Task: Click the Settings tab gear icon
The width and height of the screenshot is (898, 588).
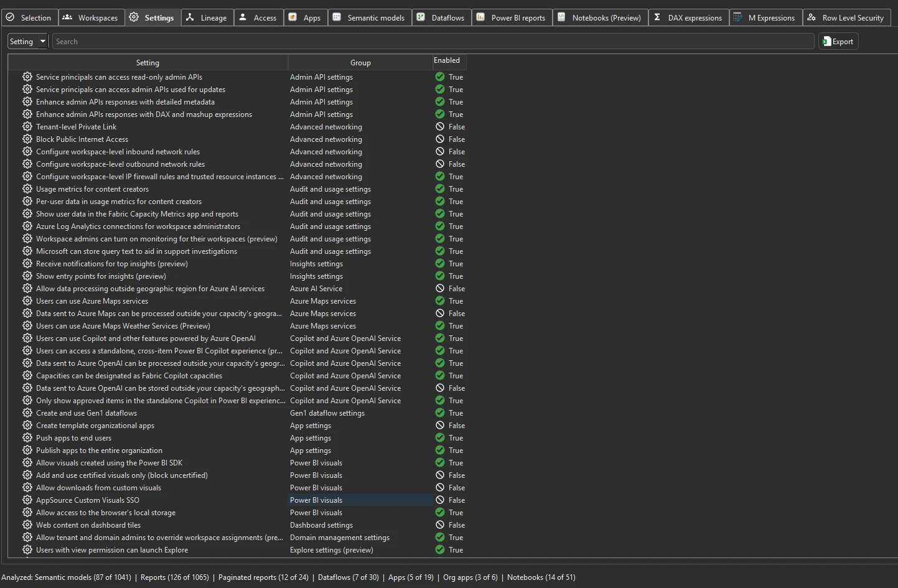Action: (134, 17)
